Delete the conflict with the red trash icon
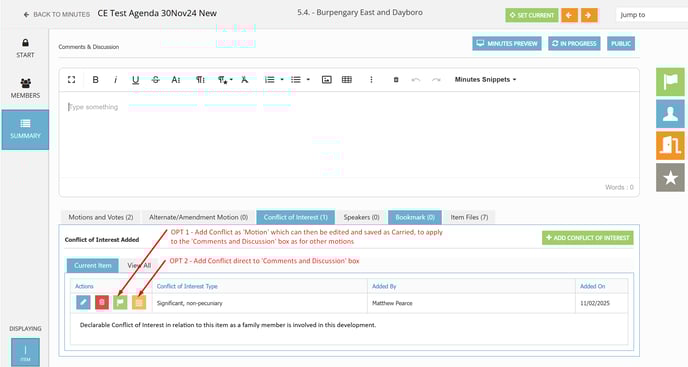 pyautogui.click(x=102, y=302)
